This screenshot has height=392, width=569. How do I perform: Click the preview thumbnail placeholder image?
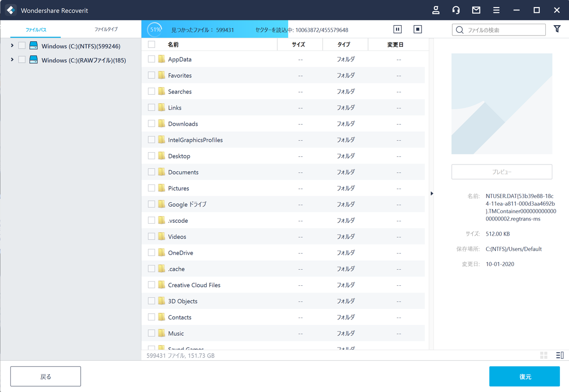click(502, 104)
